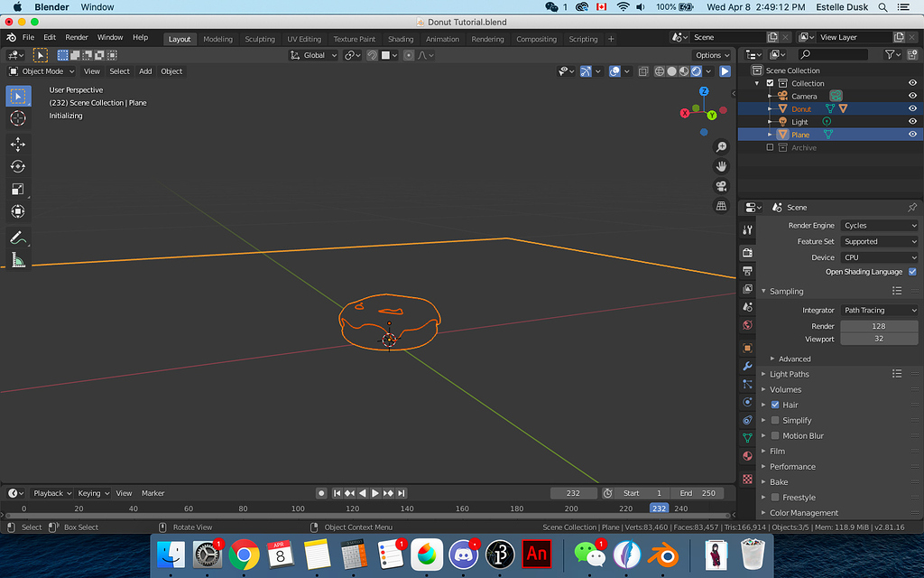924x578 pixels.
Task: Open Material properties with the sphere icon
Action: coord(746,456)
